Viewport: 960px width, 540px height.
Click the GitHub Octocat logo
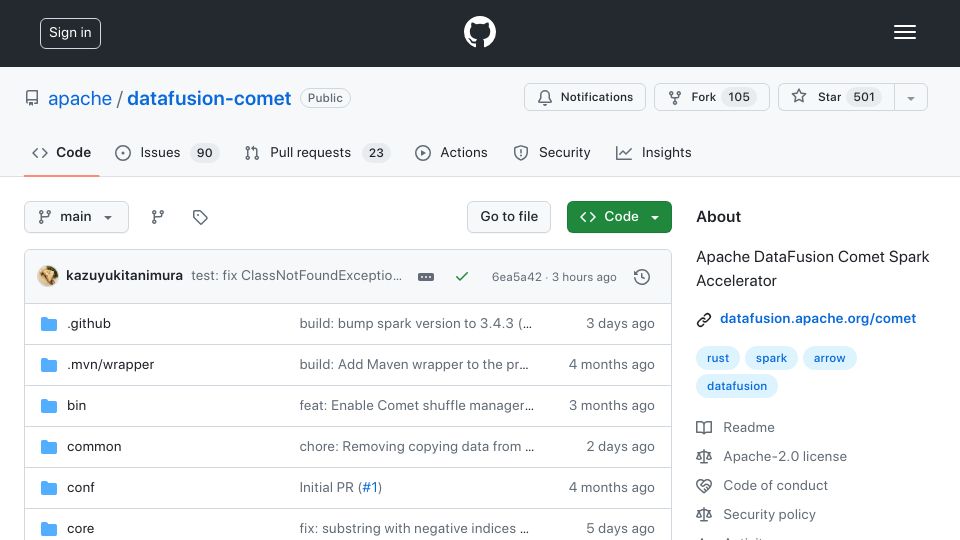click(x=479, y=32)
